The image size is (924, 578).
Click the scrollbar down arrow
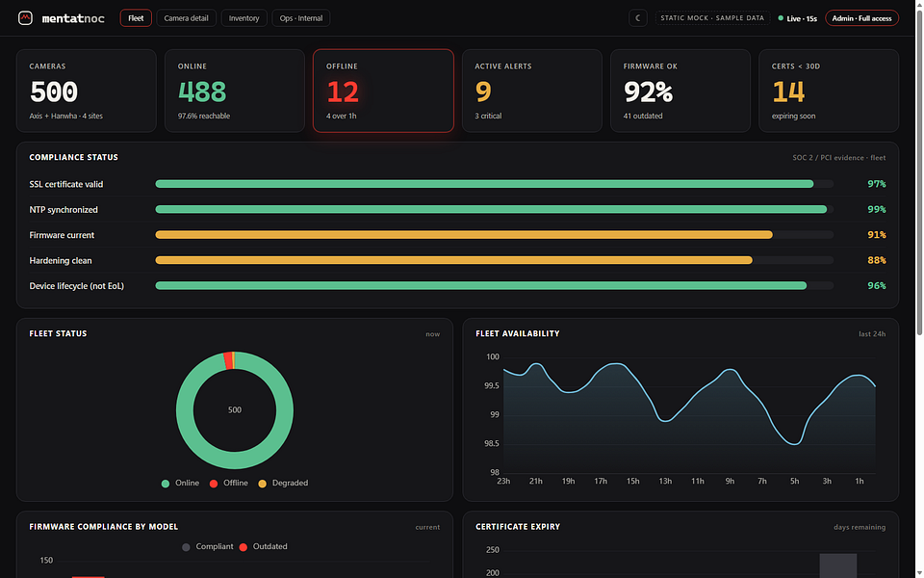pos(919,573)
